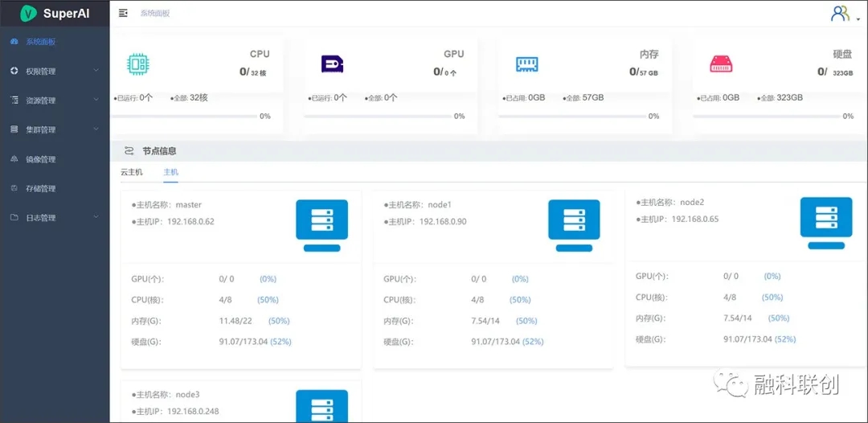Expand the 资源管理 sidebar menu

click(x=55, y=101)
